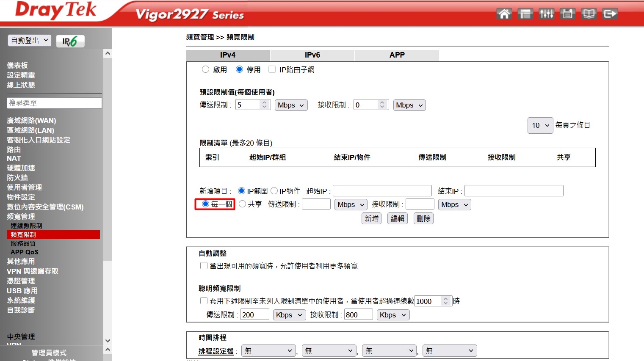This screenshot has height=361, width=644.
Task: Click the sliders settings icon in header
Action: pos(546,14)
